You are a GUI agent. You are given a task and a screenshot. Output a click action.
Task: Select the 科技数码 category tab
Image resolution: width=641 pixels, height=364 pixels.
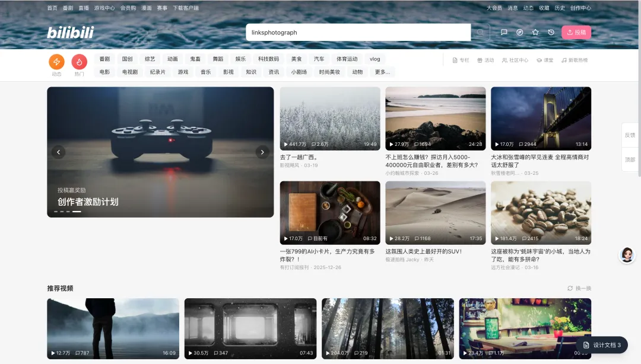click(x=268, y=59)
